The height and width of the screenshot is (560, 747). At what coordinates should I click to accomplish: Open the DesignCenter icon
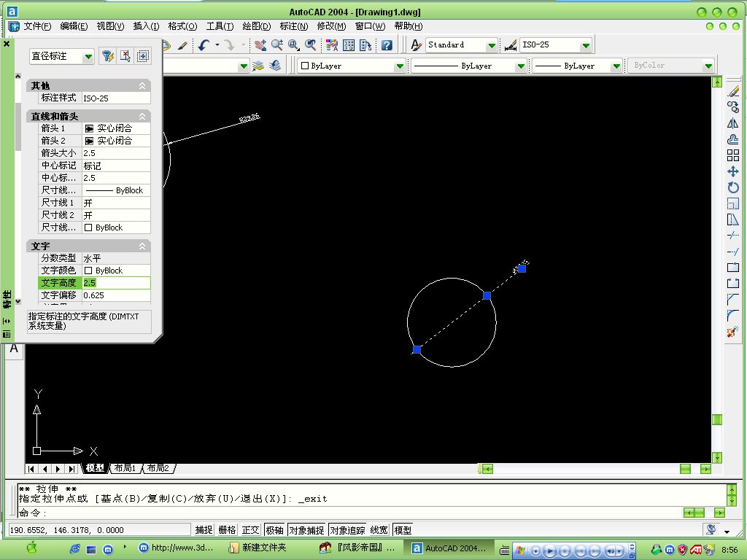click(349, 45)
